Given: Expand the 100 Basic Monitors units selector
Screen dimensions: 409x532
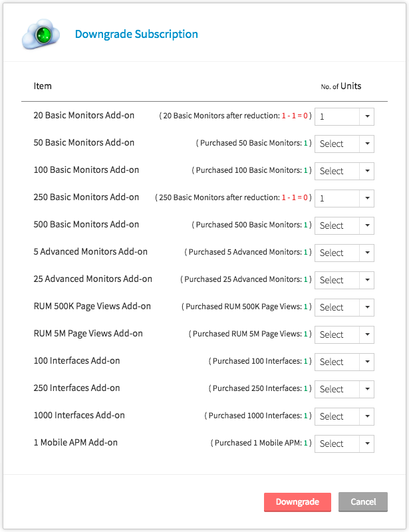Looking at the screenshot, I should (344, 171).
